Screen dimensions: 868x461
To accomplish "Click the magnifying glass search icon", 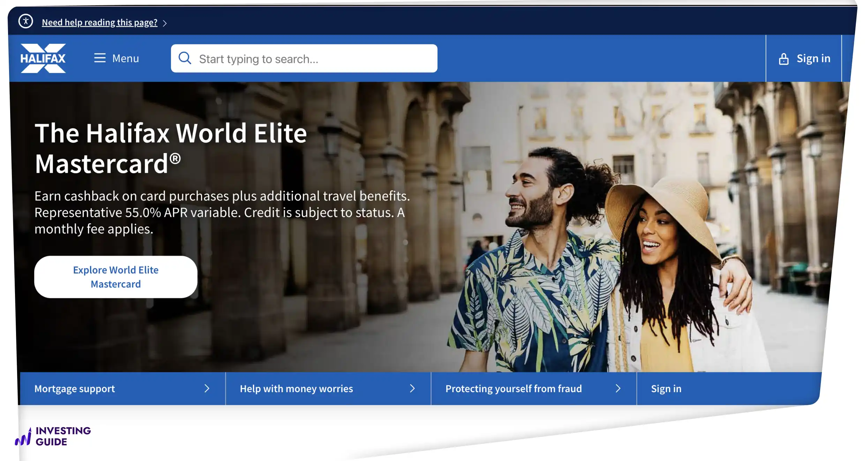I will click(185, 58).
